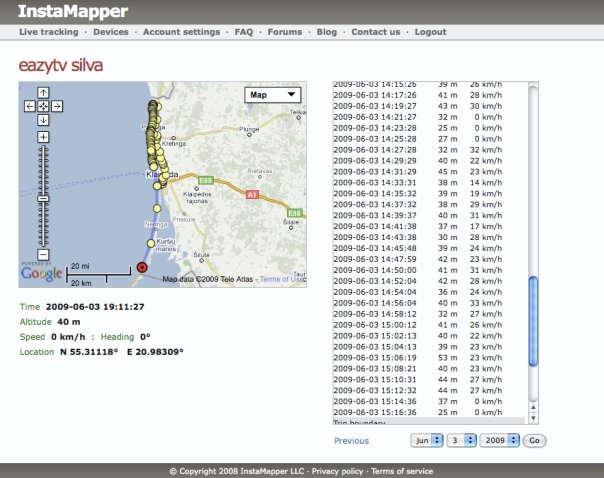Click the Google logo on the map
Viewport: 604px width, 478px height.
click(42, 274)
